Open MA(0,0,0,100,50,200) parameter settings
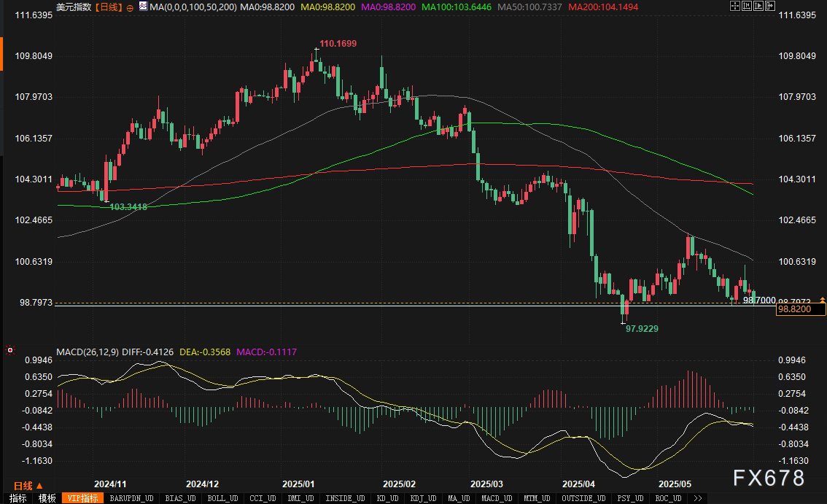 tap(191, 7)
